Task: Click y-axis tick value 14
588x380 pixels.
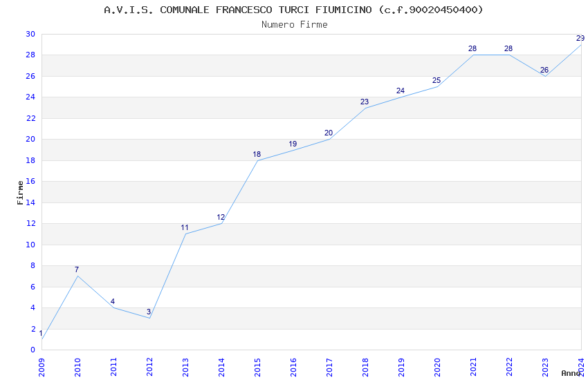Action: [30, 202]
